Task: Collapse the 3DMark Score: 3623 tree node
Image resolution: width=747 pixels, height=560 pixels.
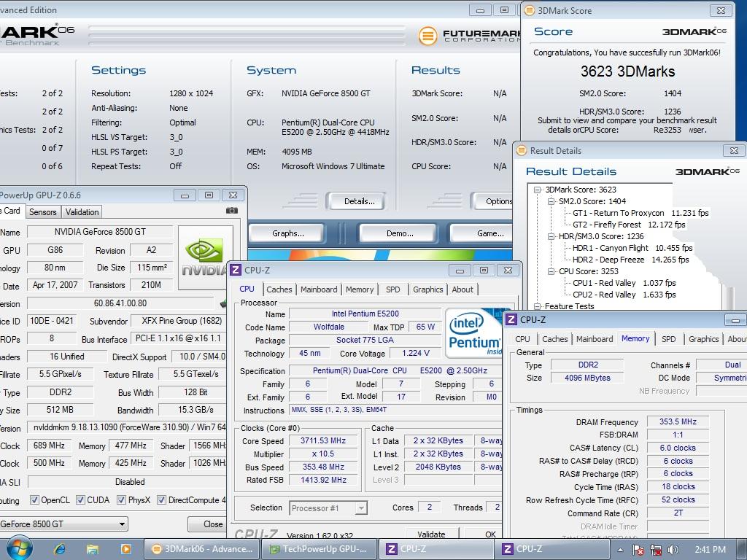Action: click(x=538, y=190)
